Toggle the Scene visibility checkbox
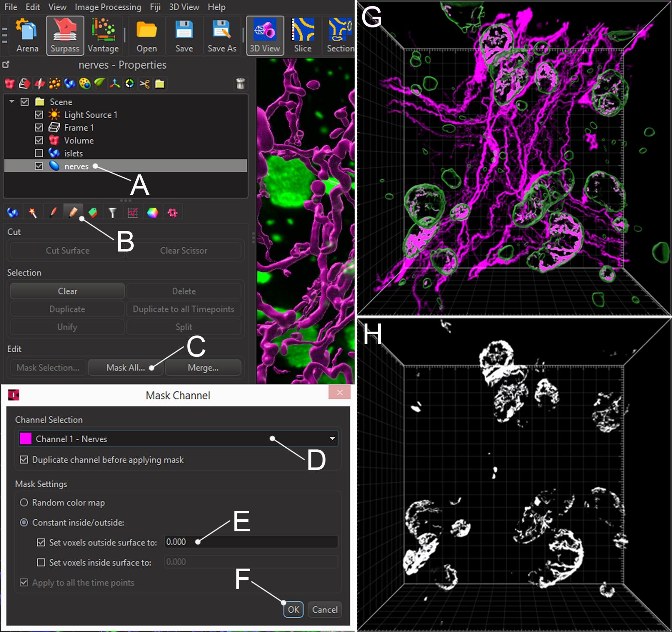Image resolution: width=672 pixels, height=632 pixels. [x=25, y=102]
